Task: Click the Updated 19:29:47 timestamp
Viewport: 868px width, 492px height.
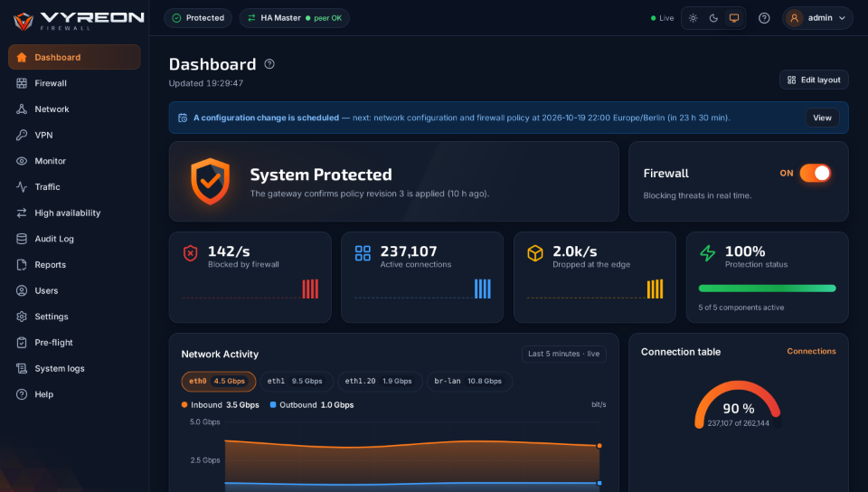Action: [x=206, y=83]
